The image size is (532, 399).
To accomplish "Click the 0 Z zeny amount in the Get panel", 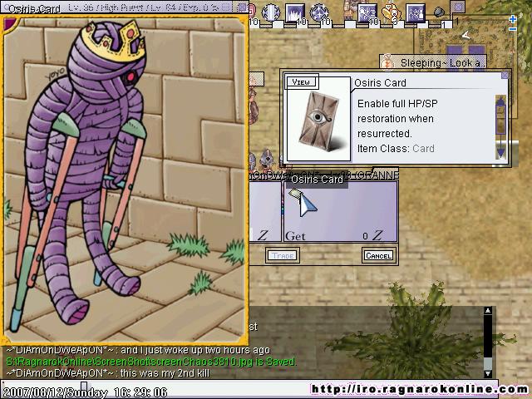I will pyautogui.click(x=372, y=235).
